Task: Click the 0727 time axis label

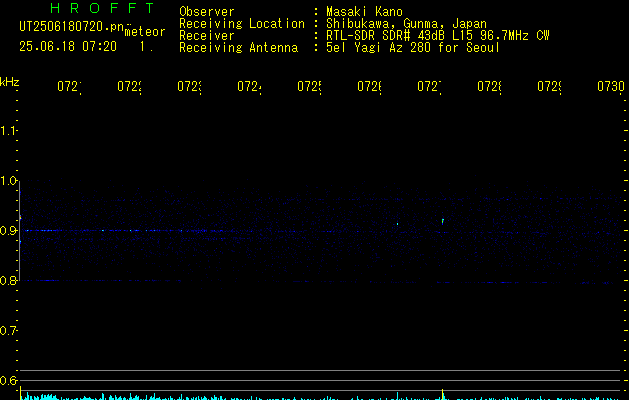Action: tap(429, 87)
